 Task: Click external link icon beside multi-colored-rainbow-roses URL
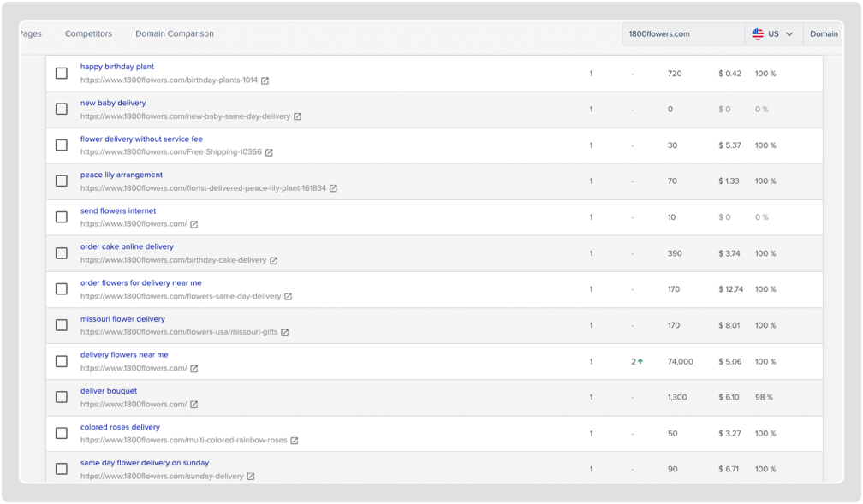295,441
